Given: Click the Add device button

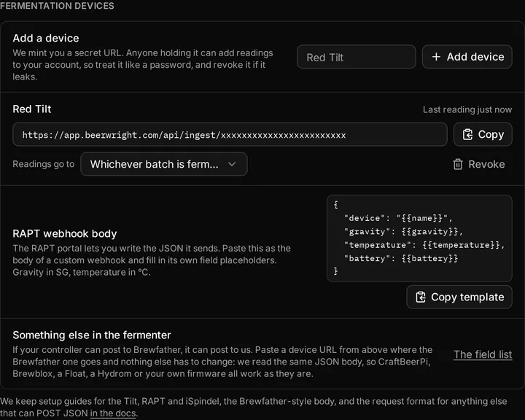Looking at the screenshot, I should [x=467, y=57].
